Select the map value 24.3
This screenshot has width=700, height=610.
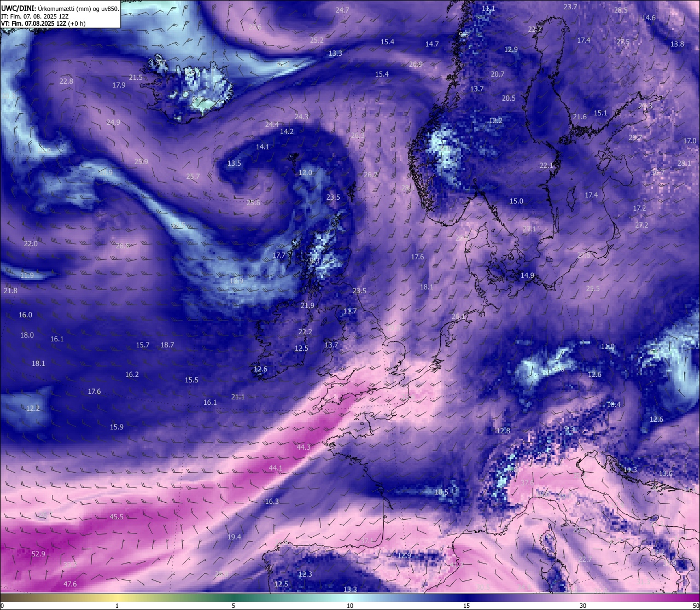coord(301,117)
